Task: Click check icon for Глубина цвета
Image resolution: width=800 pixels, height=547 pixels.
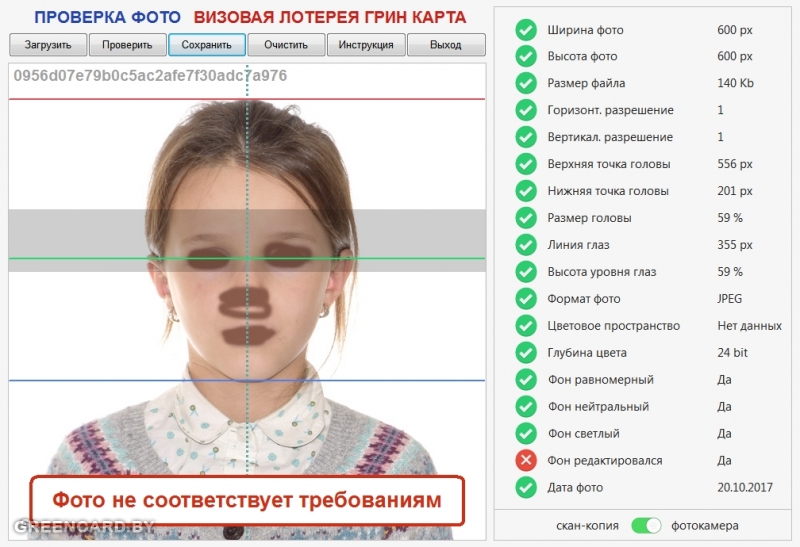Action: (x=526, y=353)
